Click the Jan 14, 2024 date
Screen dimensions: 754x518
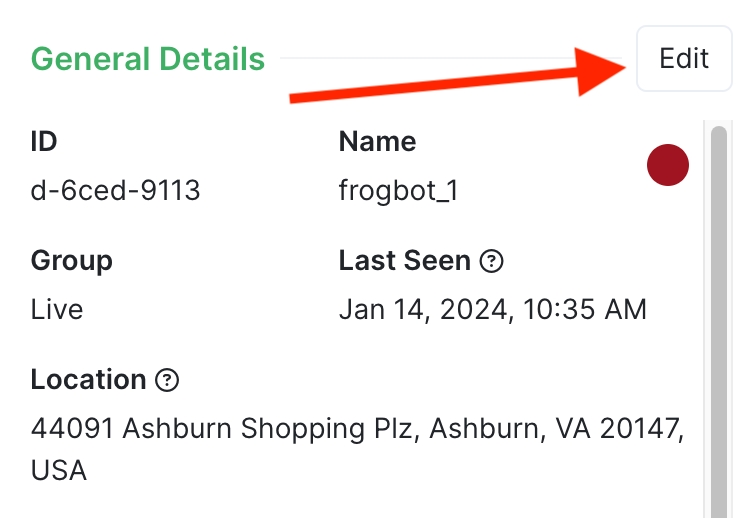(421, 310)
